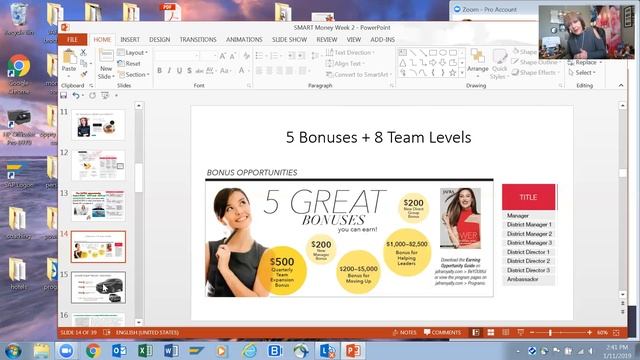The height and width of the screenshot is (360, 640).
Task: Click the Reset slide button
Action: click(x=129, y=64)
